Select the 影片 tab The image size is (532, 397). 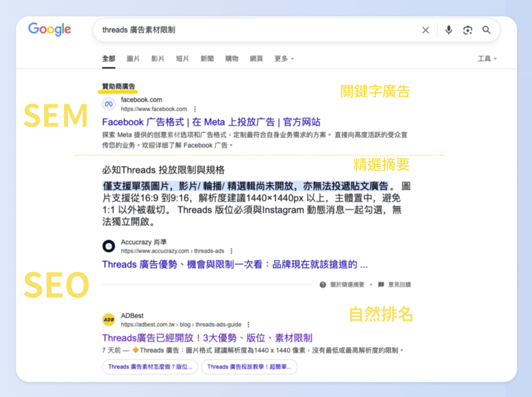pyautogui.click(x=158, y=59)
